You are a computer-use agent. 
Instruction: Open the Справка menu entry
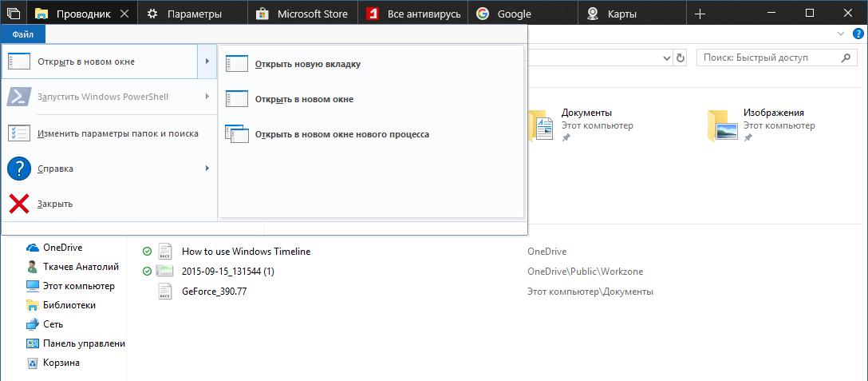click(108, 168)
